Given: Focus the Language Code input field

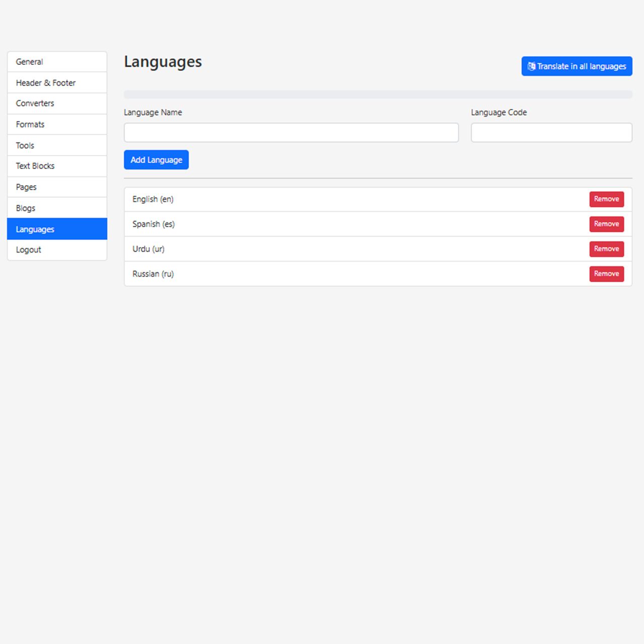Looking at the screenshot, I should [551, 132].
